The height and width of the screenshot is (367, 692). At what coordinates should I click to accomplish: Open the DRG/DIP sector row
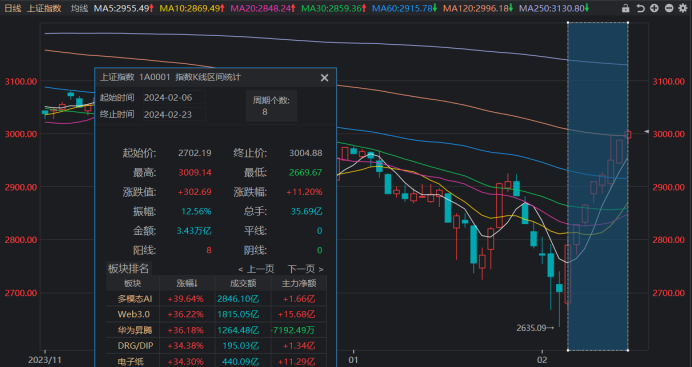click(x=216, y=345)
